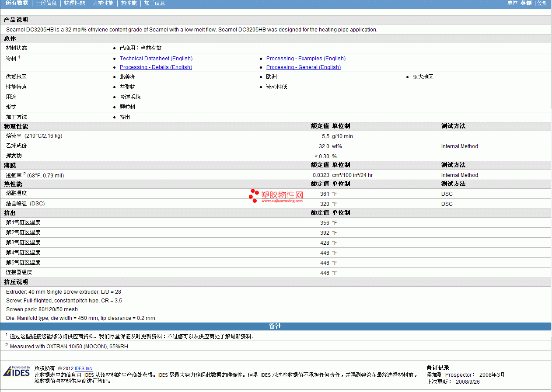Screen dimensions: 552x392
Task: Open Processing - General (English) link
Action: pos(304,67)
